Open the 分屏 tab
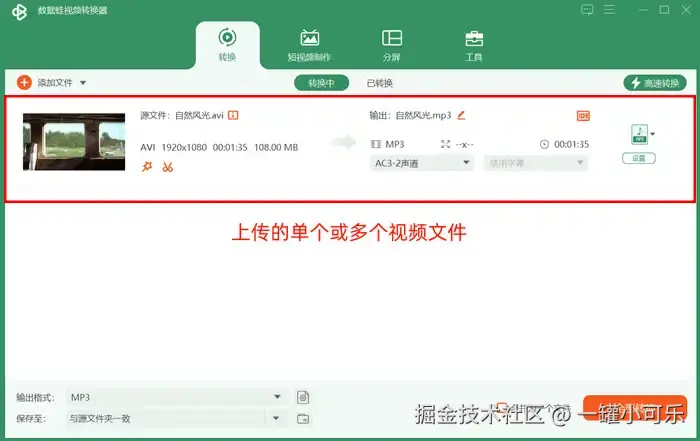The height and width of the screenshot is (441, 700). pos(392,45)
